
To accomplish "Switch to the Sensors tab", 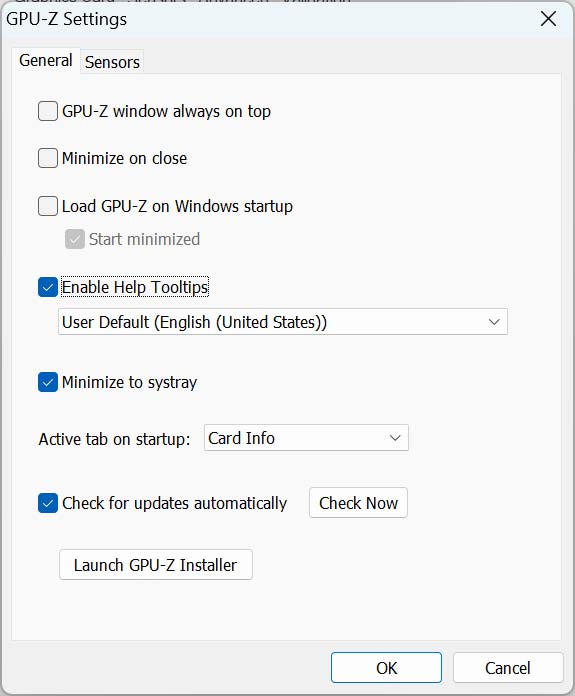I will click(x=112, y=62).
